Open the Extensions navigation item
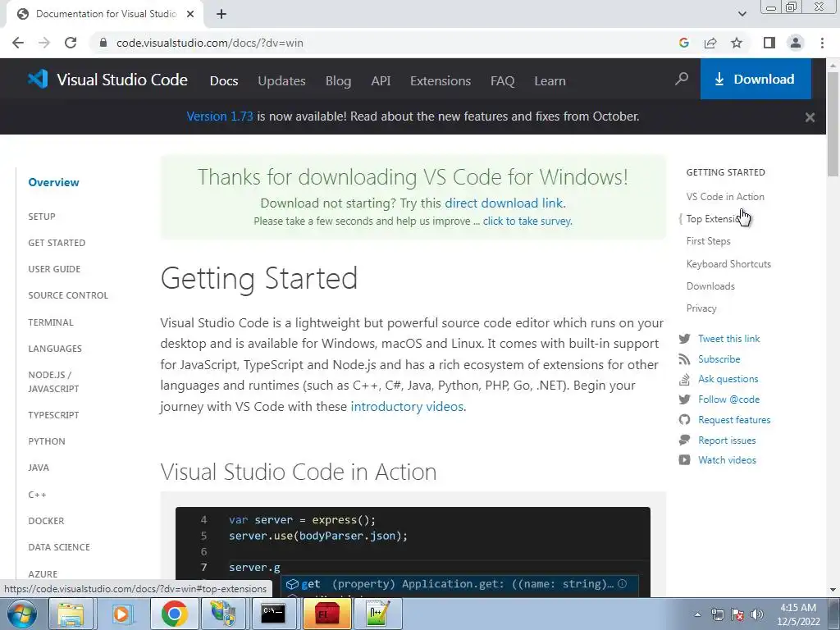Screen dimensions: 840x630 click(x=441, y=81)
